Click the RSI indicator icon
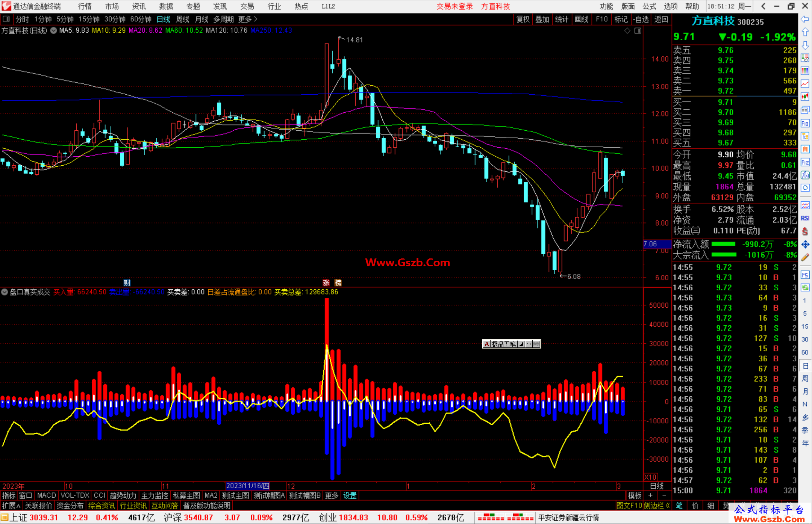Screen dimensions: 812x524 (805, 218)
